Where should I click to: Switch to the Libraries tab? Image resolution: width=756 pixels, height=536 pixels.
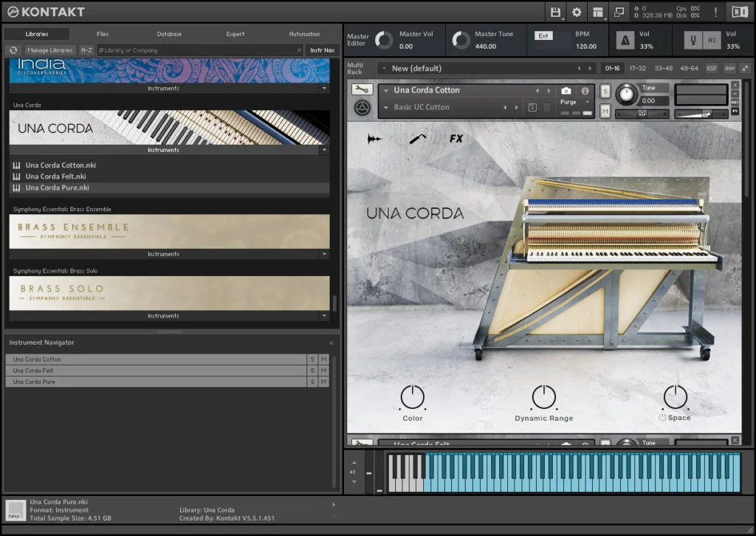coord(37,34)
